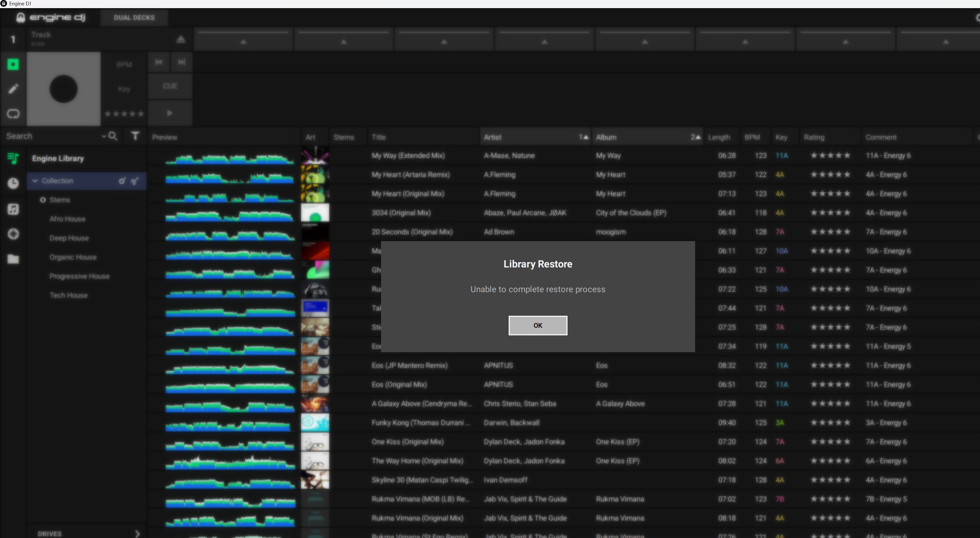
Task: Open the music note library source icon
Action: coord(13,209)
